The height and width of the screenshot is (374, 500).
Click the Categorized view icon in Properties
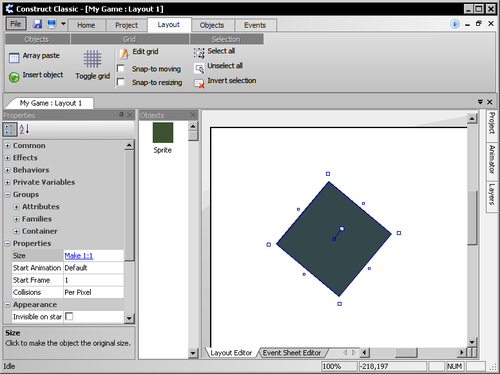coord(10,129)
